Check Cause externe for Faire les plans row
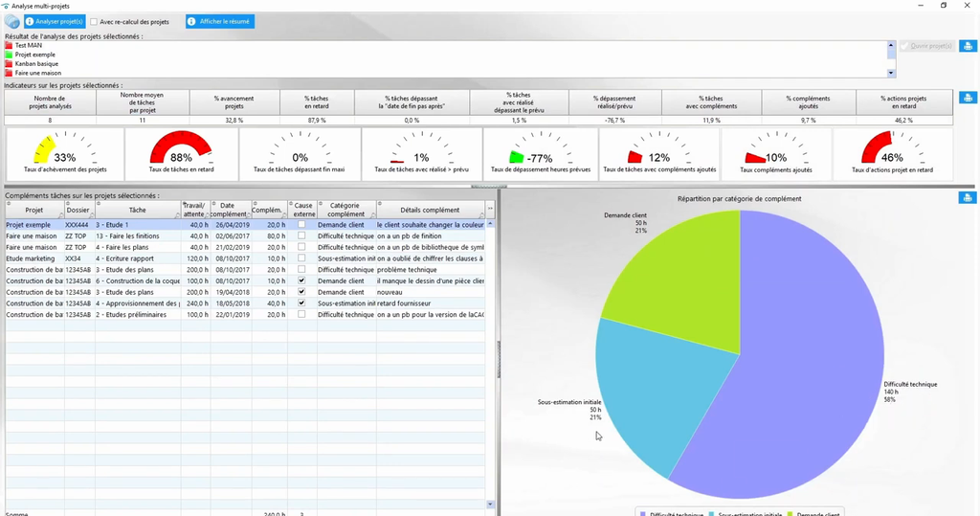This screenshot has height=516, width=980. (x=301, y=247)
